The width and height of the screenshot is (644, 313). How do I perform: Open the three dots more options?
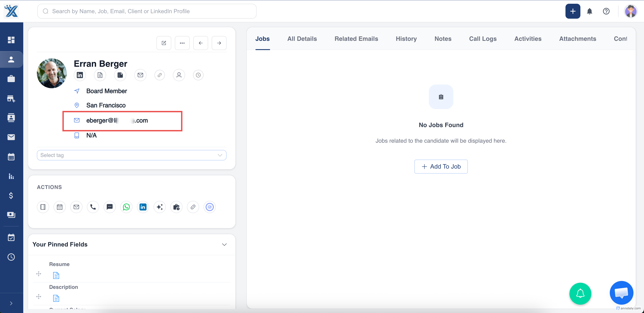(182, 43)
